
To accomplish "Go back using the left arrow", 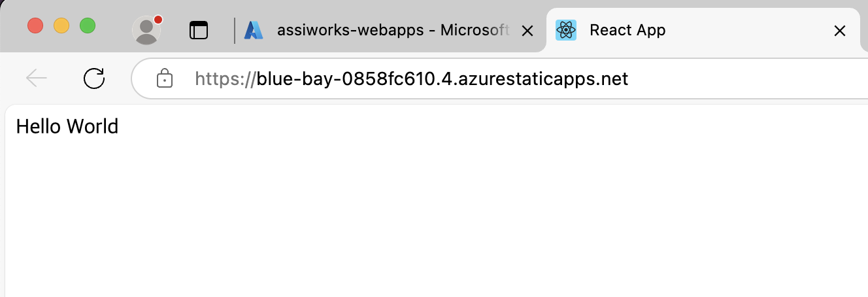I will (x=37, y=79).
